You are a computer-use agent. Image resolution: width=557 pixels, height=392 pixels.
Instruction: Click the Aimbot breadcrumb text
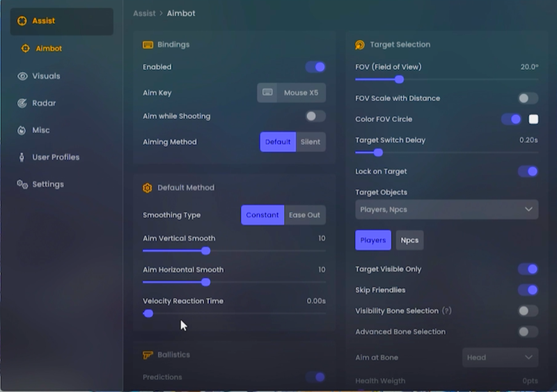(x=181, y=13)
